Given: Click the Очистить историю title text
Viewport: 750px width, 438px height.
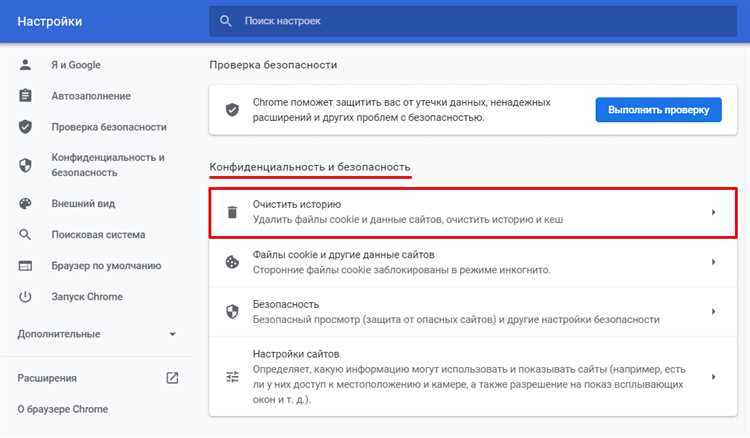Looking at the screenshot, I should 297,204.
